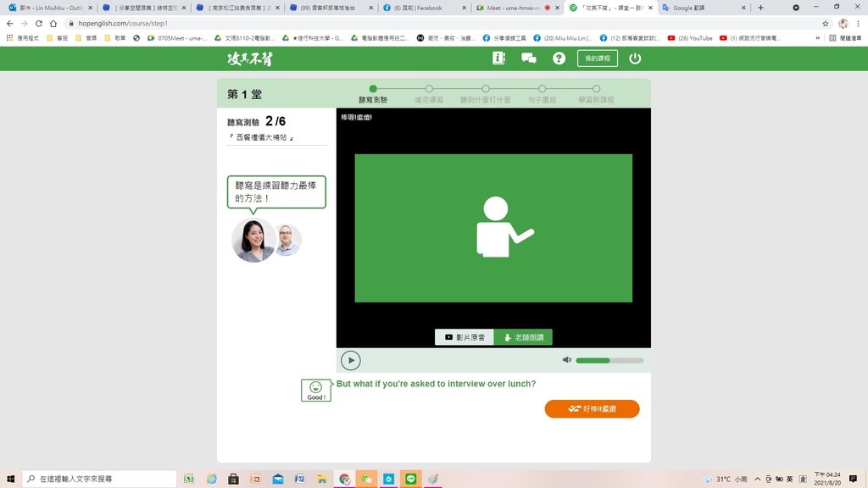Click the power logout icon
Image resolution: width=868 pixels, height=488 pixels.
[635, 58]
